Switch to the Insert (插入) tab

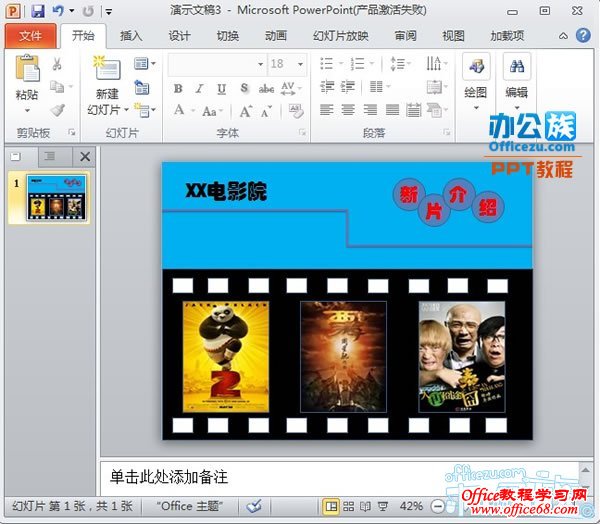[x=131, y=36]
